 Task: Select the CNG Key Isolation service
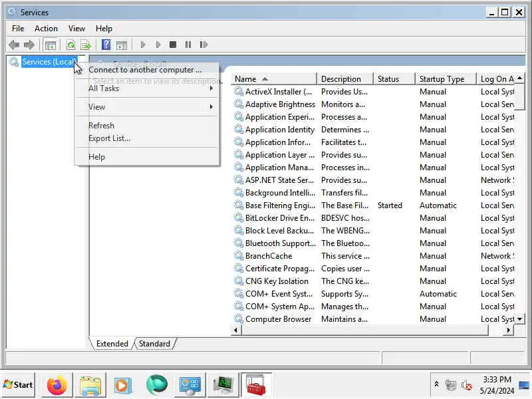click(373, 281)
